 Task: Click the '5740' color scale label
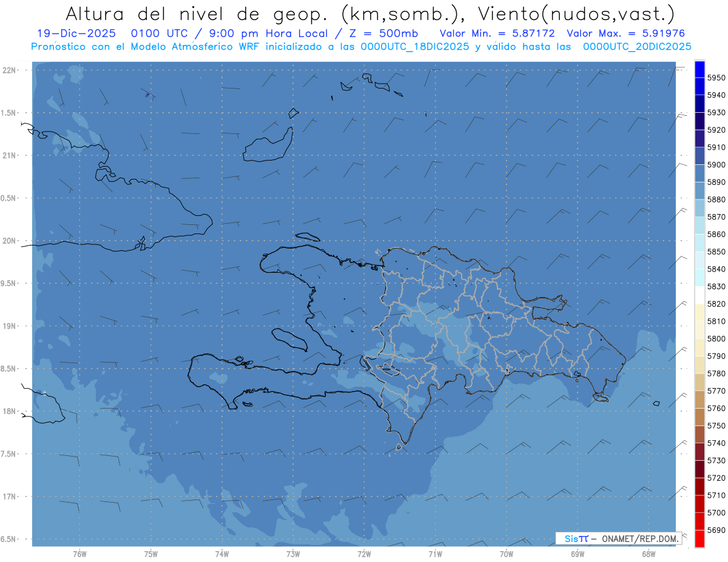pyautogui.click(x=716, y=443)
